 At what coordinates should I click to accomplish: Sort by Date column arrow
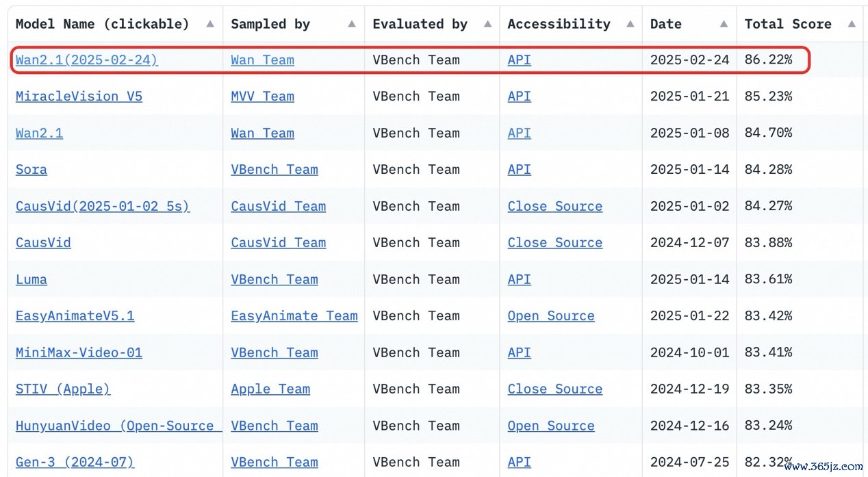point(724,24)
